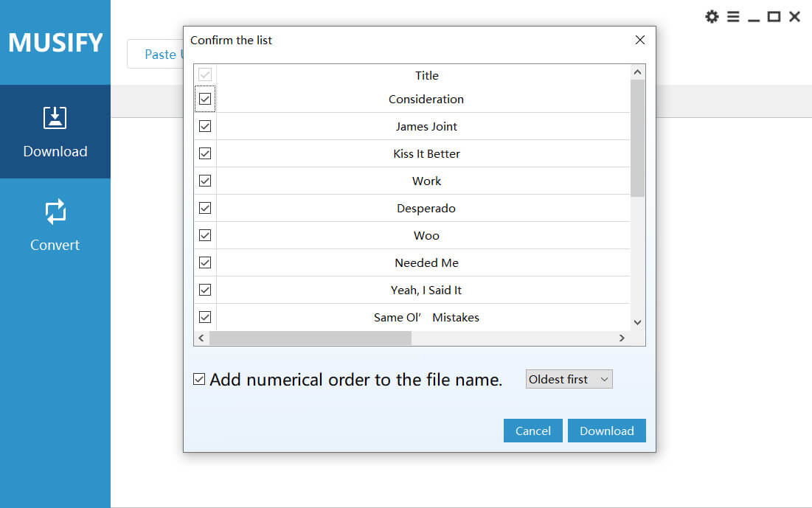
Task: Uncheck the Desperado track checkbox
Action: tap(205, 208)
